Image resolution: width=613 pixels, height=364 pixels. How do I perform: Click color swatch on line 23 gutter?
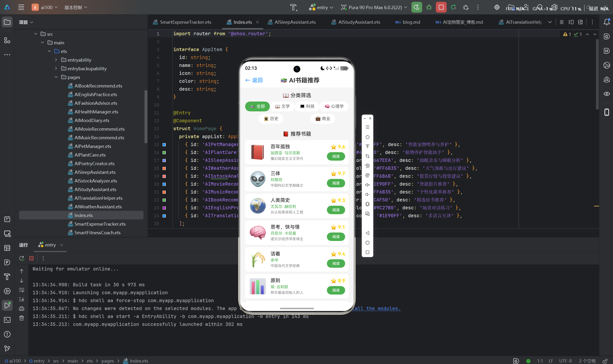tap(164, 208)
